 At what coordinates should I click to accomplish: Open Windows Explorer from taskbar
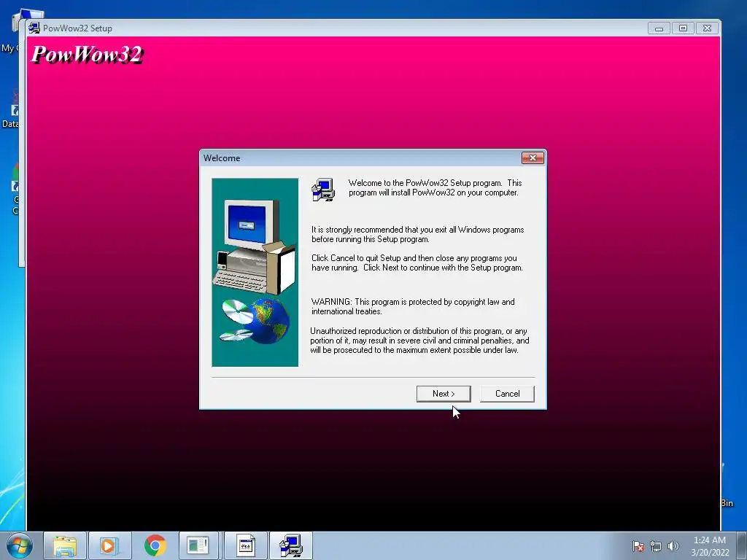(x=65, y=545)
